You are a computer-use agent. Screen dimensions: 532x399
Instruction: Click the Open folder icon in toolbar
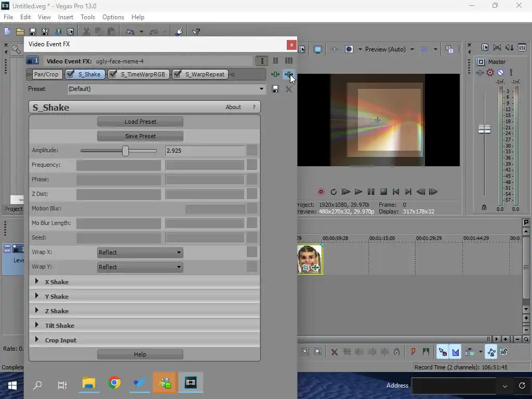[x=20, y=32]
